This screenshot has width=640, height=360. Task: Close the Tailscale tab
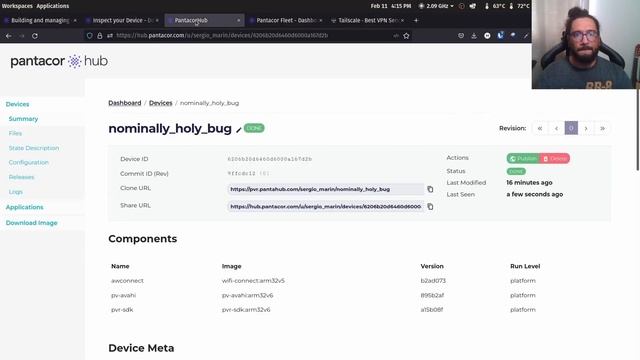click(x=402, y=20)
